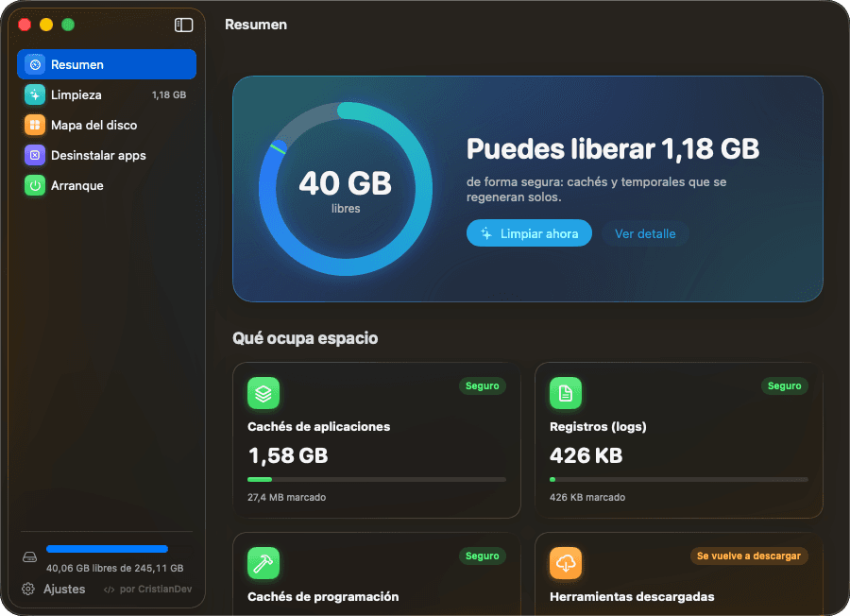
Task: Open the Resumen section
Action: (107, 64)
